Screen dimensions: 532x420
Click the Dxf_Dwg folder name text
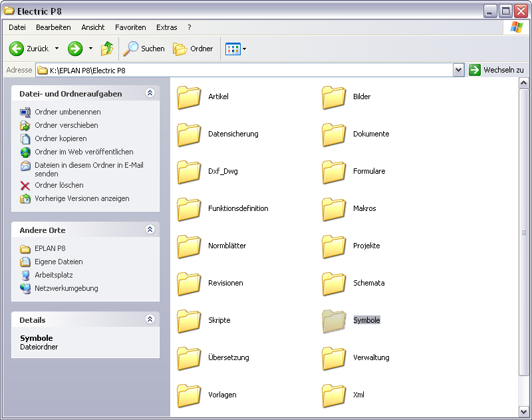223,171
